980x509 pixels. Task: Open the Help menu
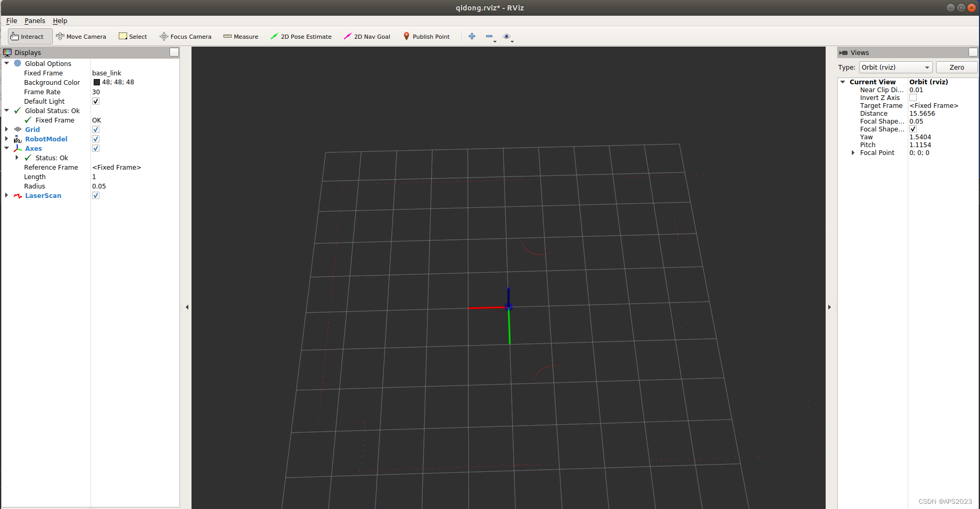[60, 21]
